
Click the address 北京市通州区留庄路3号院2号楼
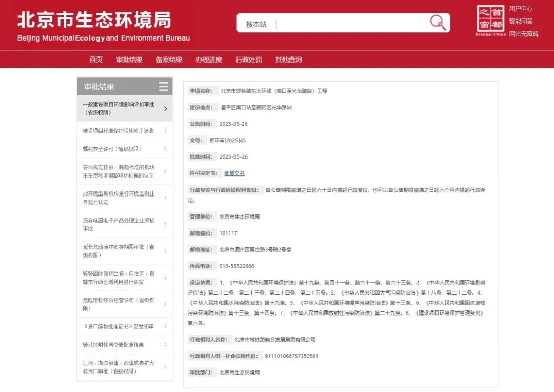tap(255, 249)
